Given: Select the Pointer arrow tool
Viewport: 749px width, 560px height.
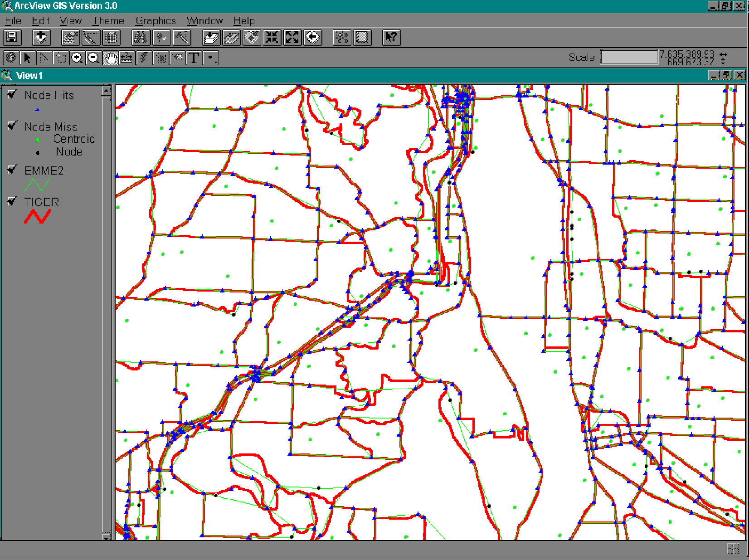Looking at the screenshot, I should pyautogui.click(x=28, y=58).
